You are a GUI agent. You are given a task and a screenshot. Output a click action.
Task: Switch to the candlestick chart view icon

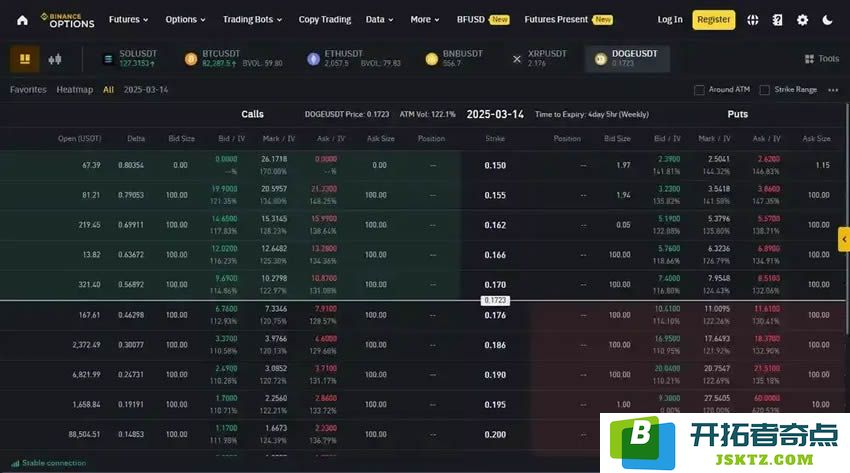coord(55,59)
